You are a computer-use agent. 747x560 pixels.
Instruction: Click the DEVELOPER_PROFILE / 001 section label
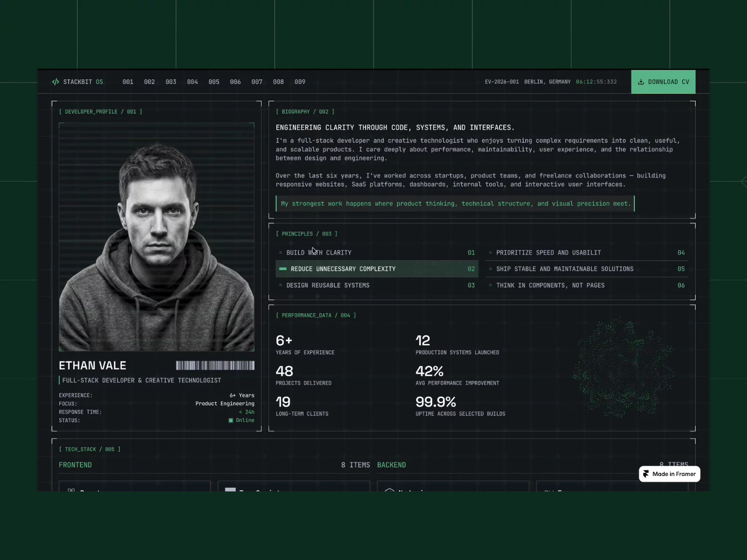click(100, 112)
